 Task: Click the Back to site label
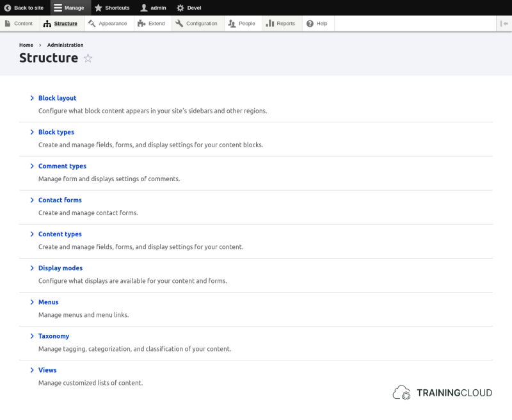coord(29,8)
